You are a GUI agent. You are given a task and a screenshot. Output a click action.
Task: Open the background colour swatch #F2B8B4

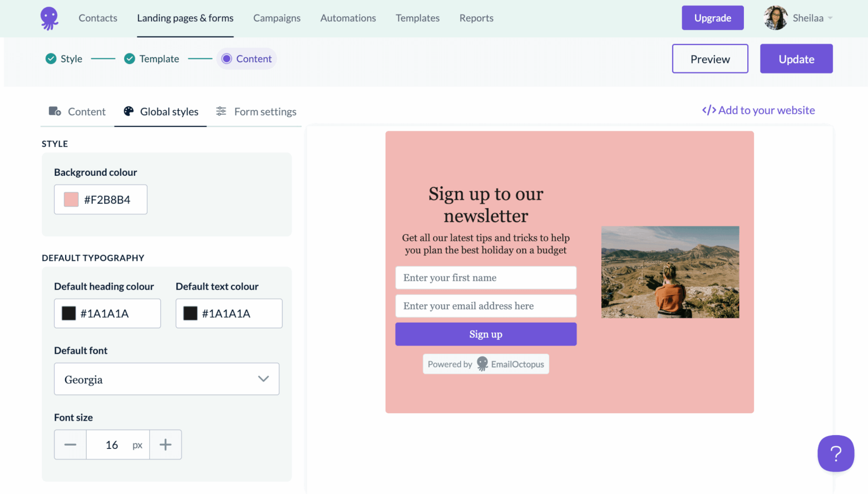tap(71, 199)
